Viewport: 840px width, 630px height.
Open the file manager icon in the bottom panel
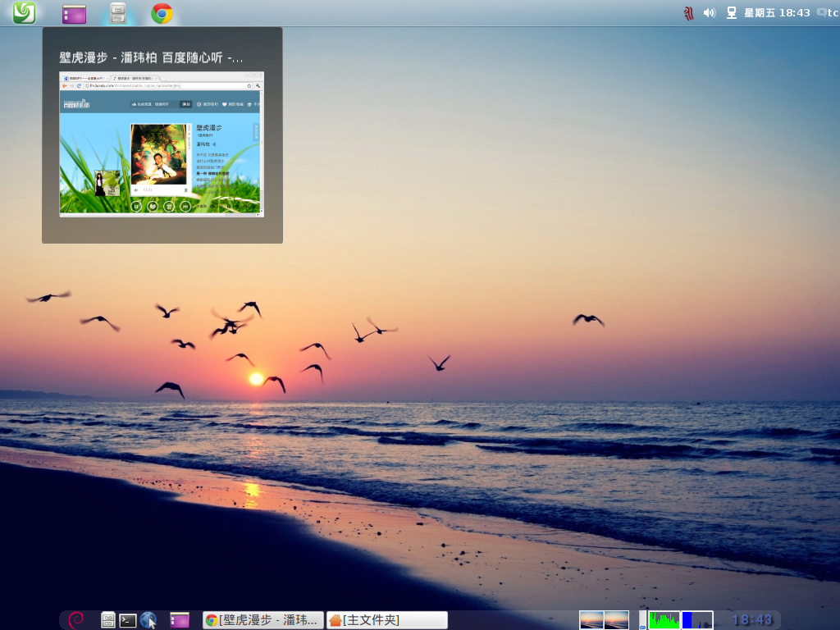[108, 620]
